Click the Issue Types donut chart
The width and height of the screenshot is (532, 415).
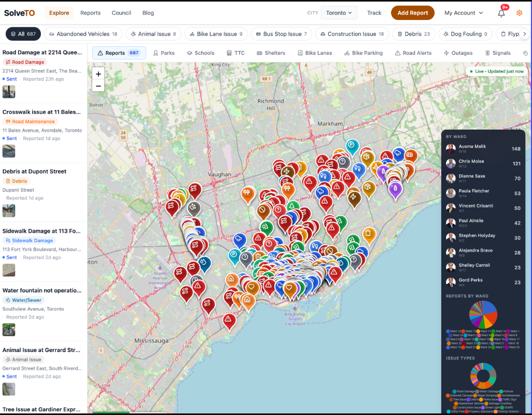[x=483, y=376]
